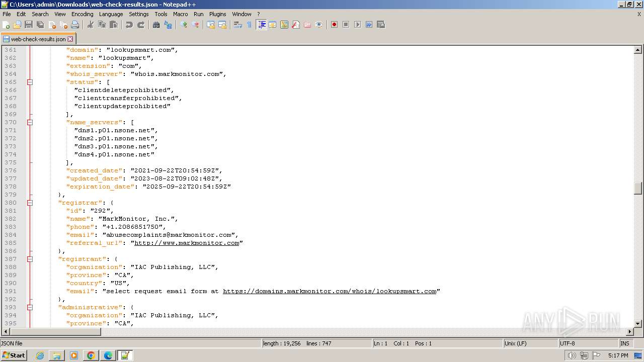Image resolution: width=644 pixels, height=362 pixels.
Task: Open the domains.markmonitor.com whois link
Action: 330,291
